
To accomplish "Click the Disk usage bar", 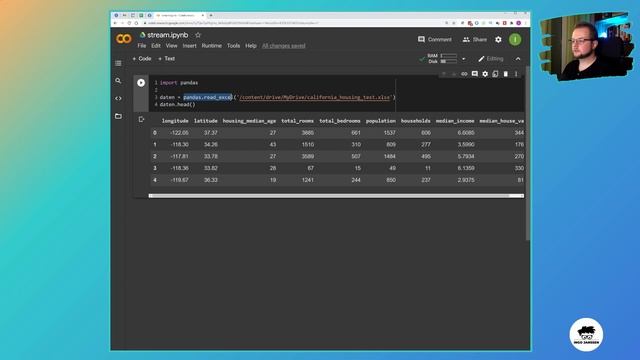I will tap(449, 62).
